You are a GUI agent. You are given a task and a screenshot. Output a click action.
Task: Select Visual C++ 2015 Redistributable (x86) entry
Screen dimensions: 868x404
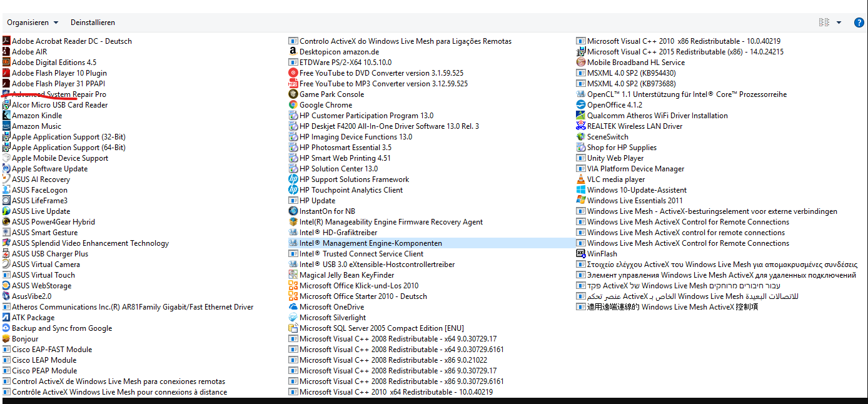[x=680, y=52]
